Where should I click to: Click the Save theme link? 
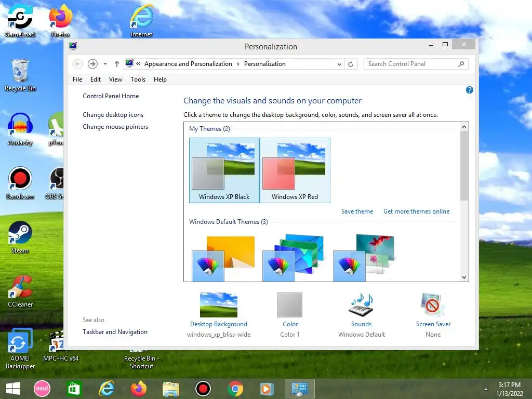tap(357, 211)
